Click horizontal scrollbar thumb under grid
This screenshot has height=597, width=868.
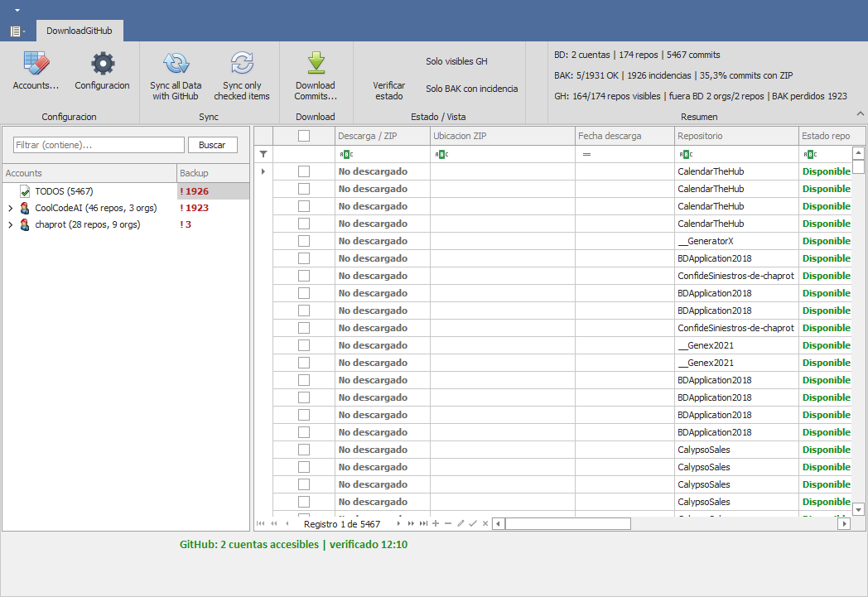[568, 523]
